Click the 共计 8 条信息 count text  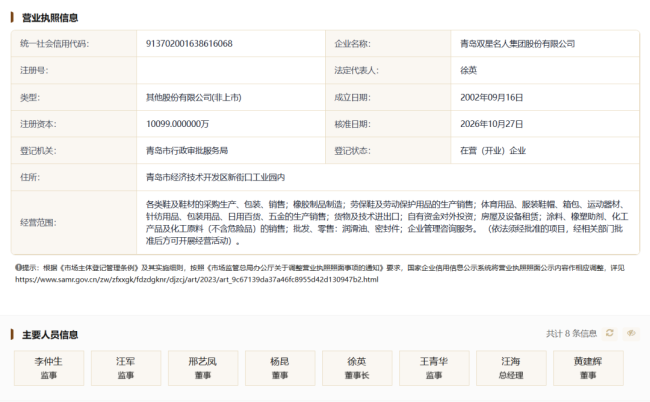tap(571, 334)
